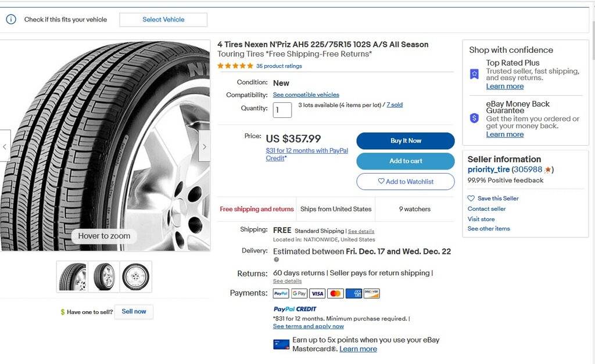Click the delivery estimate info toggle icon

pyautogui.click(x=275, y=260)
